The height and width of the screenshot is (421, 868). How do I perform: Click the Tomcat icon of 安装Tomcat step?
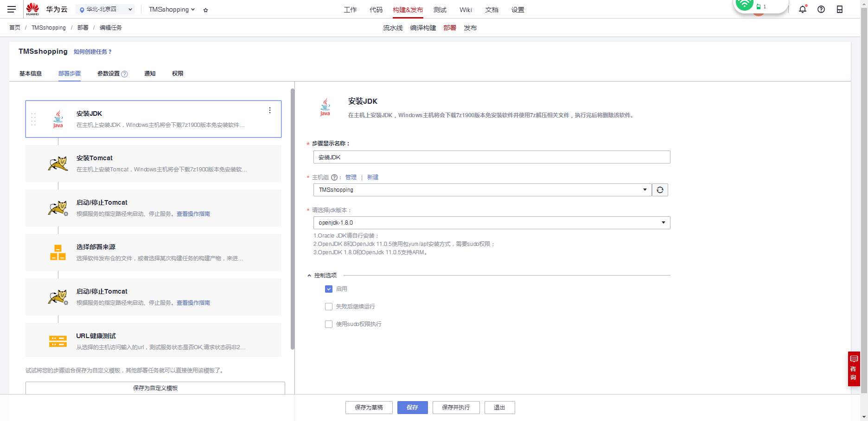(57, 163)
